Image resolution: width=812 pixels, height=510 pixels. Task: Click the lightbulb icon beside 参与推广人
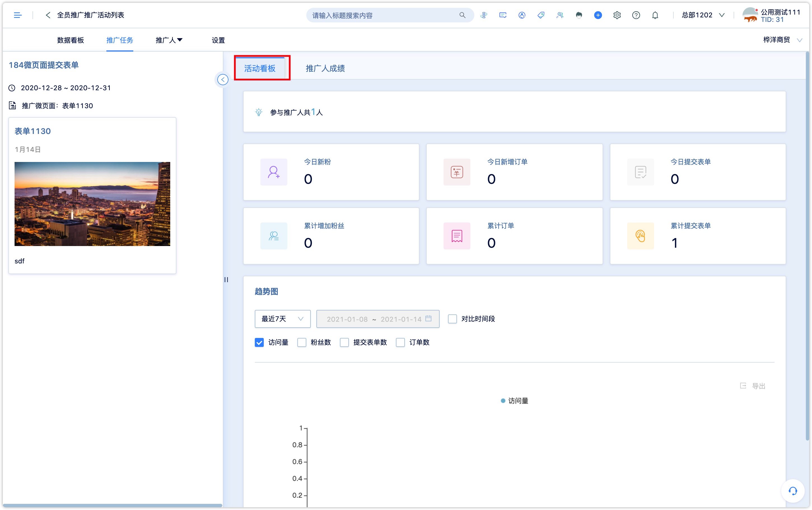[x=258, y=112]
